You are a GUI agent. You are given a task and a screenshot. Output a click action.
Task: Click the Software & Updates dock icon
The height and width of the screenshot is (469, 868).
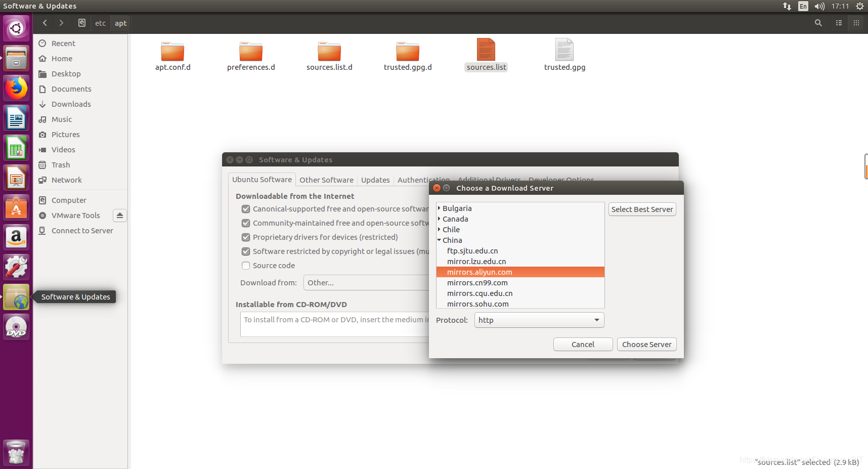[x=16, y=297]
